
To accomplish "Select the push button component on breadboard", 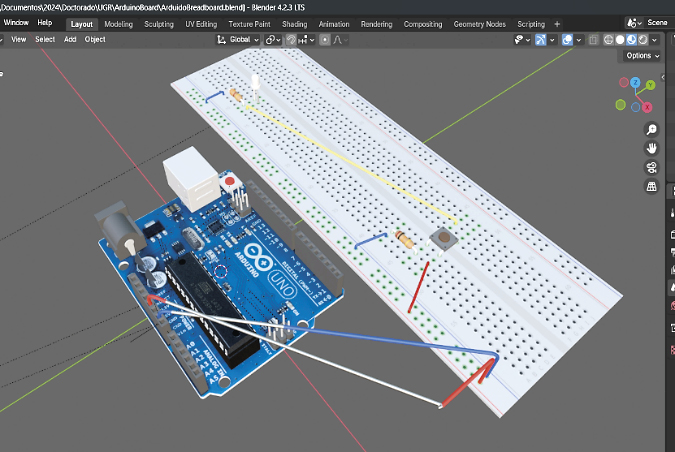I will [444, 238].
